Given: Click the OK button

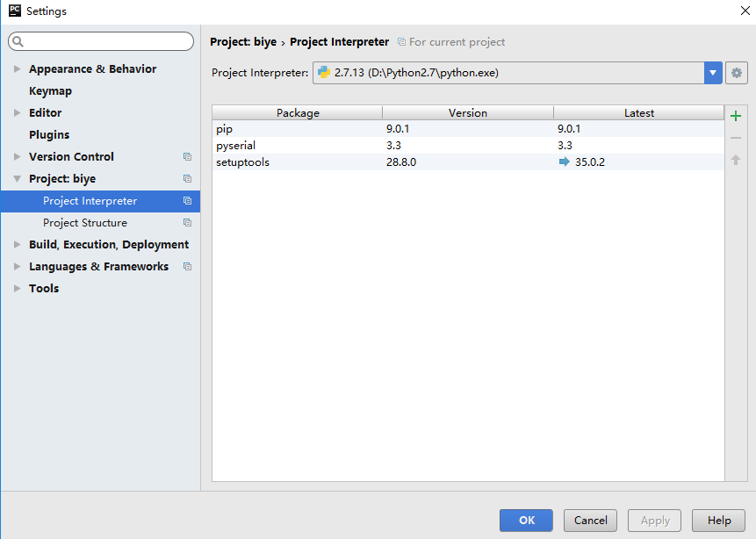Looking at the screenshot, I should coord(526,521).
